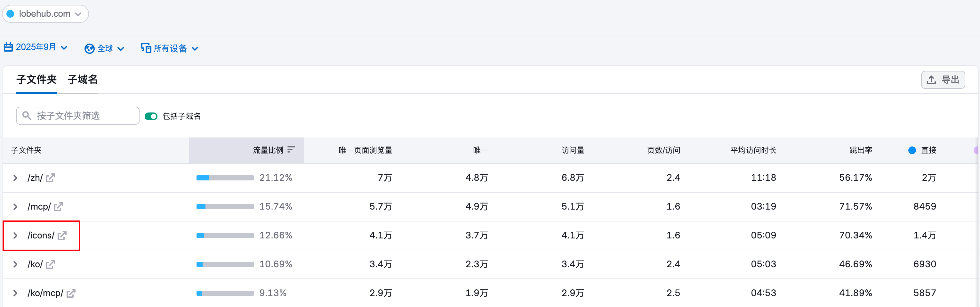Screen dimensions: 980x307
Task: Switch to the 子域名 tab
Action: click(x=83, y=79)
